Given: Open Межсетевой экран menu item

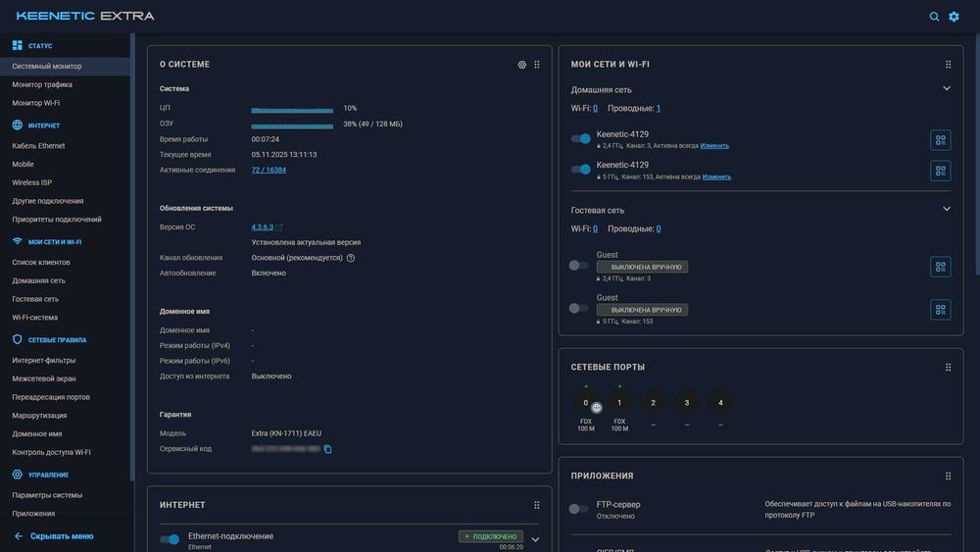Looking at the screenshot, I should [65, 378].
